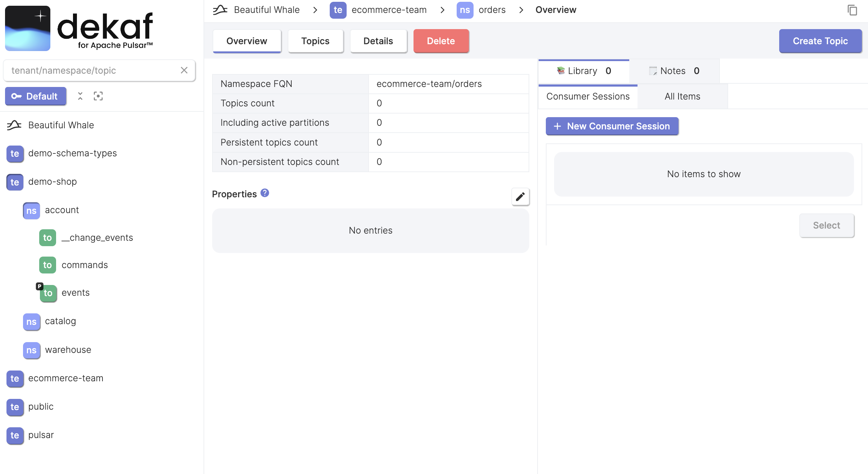This screenshot has width=868, height=474.
Task: Select the commands tree label
Action: coord(84,265)
